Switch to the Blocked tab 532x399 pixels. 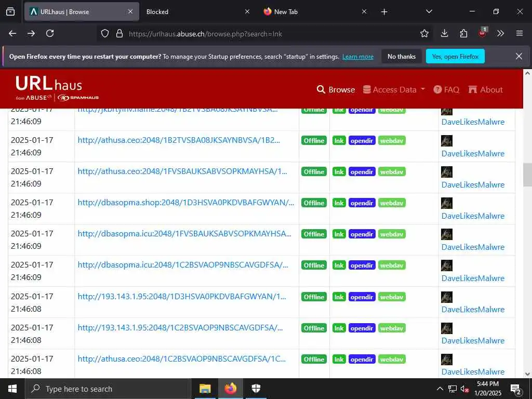click(x=198, y=12)
